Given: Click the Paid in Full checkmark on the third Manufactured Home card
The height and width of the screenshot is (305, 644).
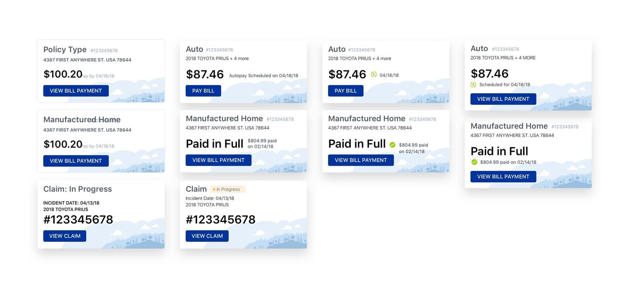Looking at the screenshot, I should 392,145.
